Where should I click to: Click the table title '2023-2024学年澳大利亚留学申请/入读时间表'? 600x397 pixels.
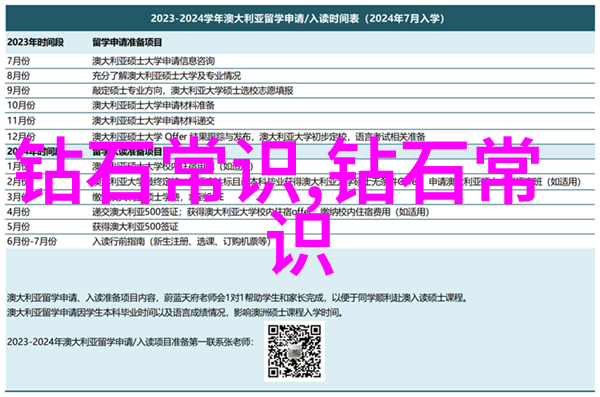coord(297,18)
